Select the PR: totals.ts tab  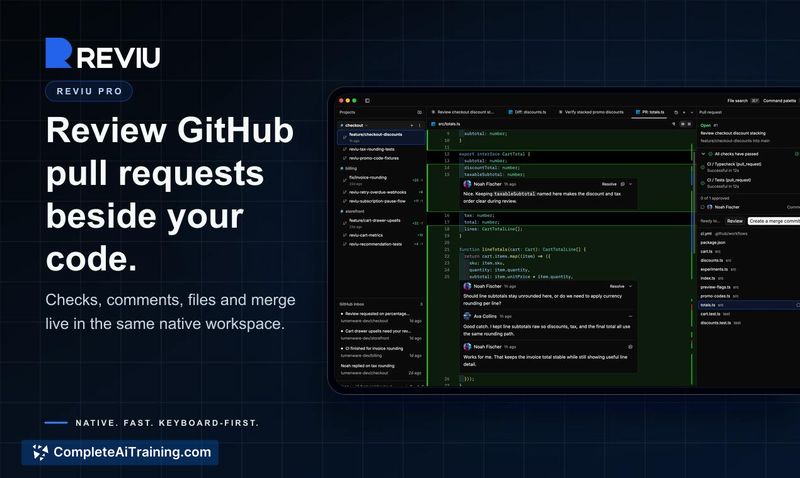[649, 112]
